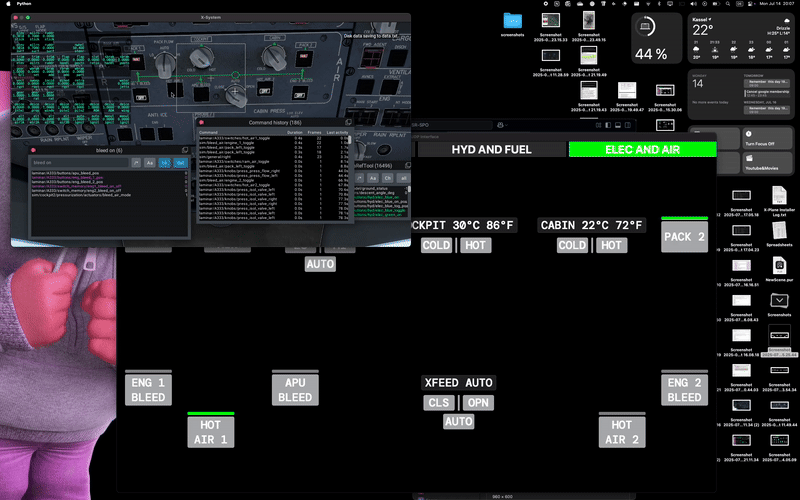The height and width of the screenshot is (500, 800).
Task: Click left sidebar layout icon in background editor
Action: pos(608,125)
